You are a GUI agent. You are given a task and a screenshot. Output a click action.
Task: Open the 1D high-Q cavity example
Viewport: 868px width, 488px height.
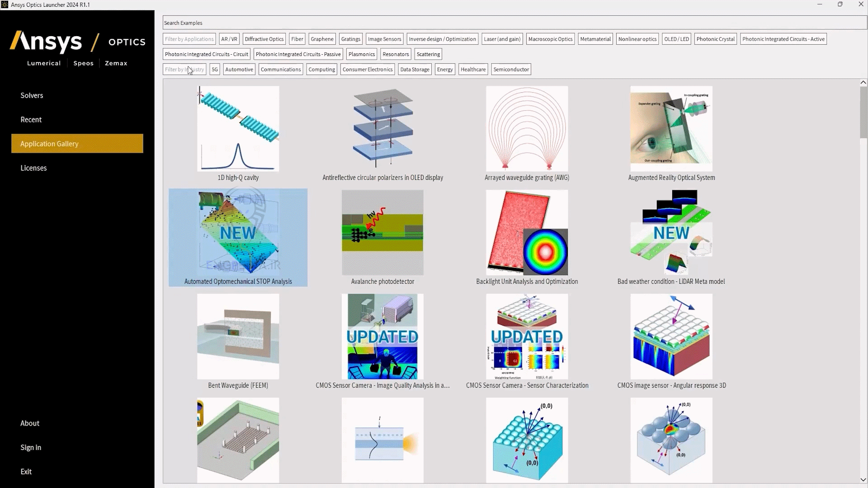pos(238,129)
